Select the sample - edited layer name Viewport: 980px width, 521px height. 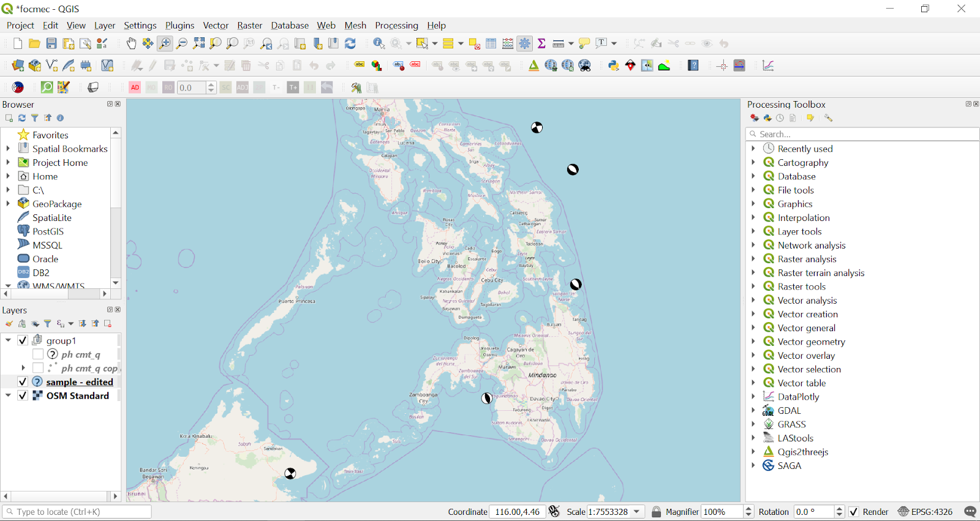tap(80, 382)
